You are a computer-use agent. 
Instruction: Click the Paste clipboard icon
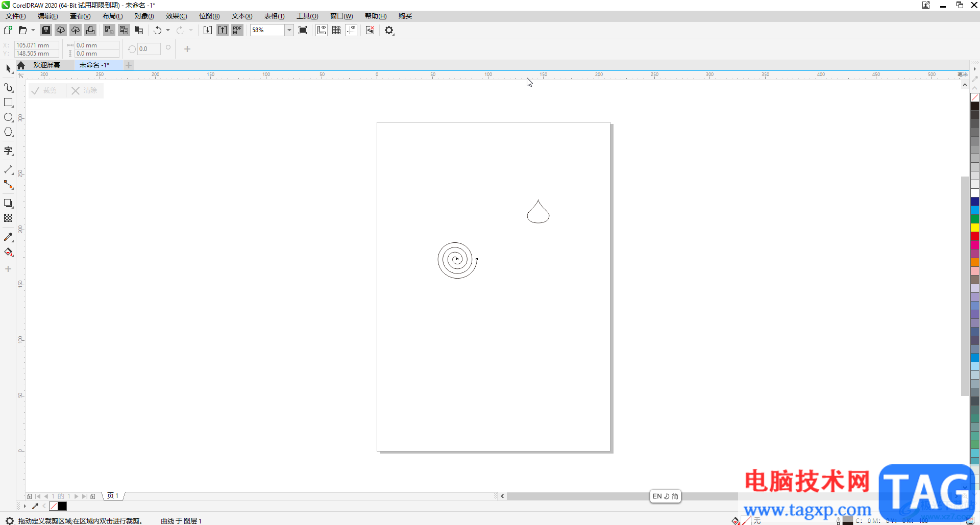click(x=138, y=30)
